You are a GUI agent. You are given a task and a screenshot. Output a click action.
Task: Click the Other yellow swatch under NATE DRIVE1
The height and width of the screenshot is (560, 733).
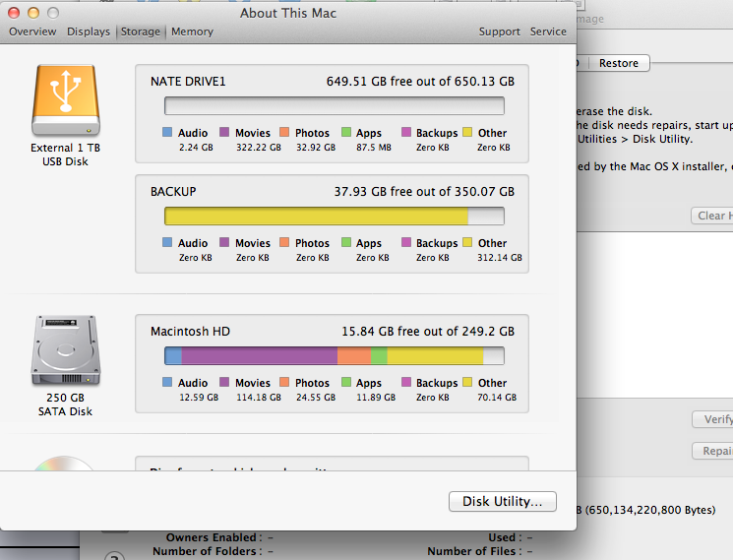(467, 132)
